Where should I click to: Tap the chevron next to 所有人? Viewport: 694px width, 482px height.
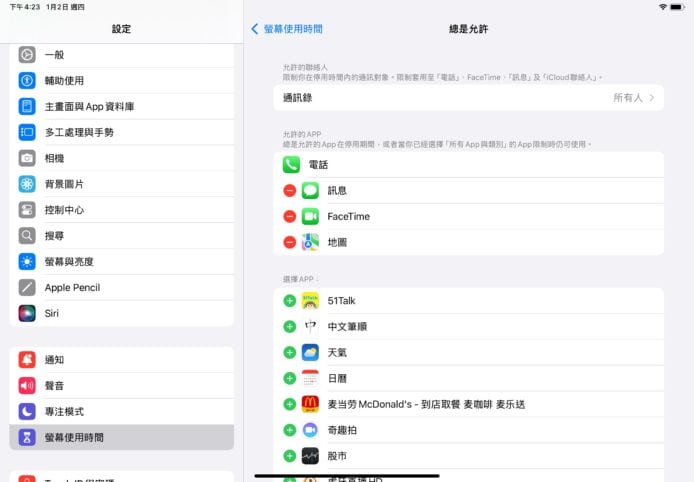pos(652,98)
